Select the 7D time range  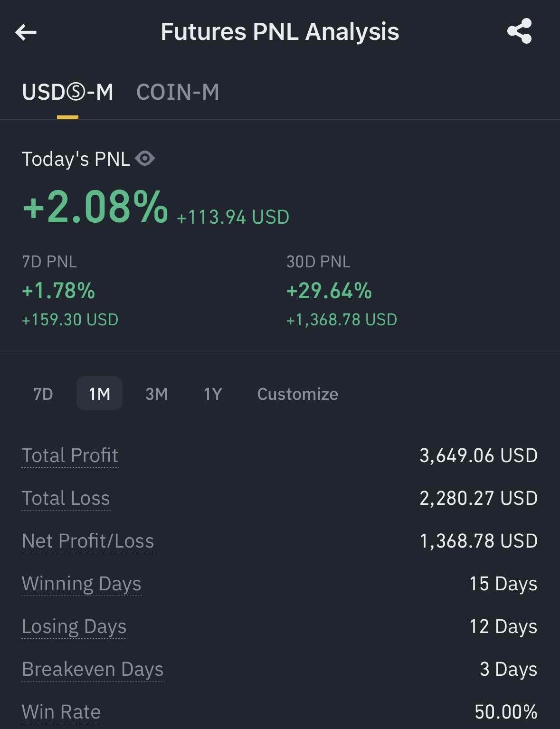pyautogui.click(x=43, y=394)
